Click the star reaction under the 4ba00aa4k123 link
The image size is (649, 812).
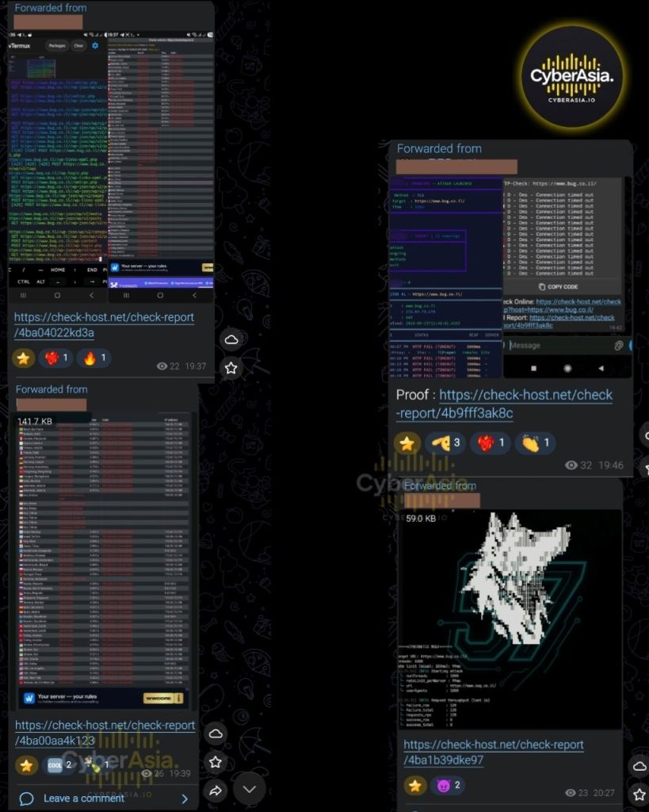[x=26, y=765]
